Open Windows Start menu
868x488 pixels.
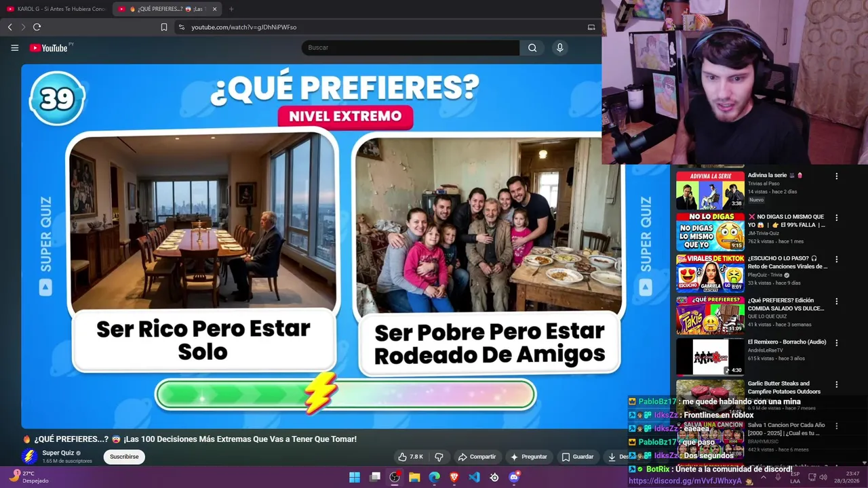pyautogui.click(x=355, y=477)
